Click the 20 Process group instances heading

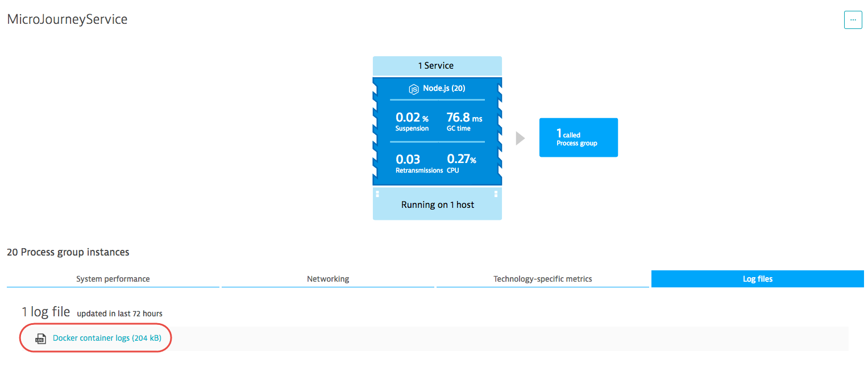click(x=68, y=252)
